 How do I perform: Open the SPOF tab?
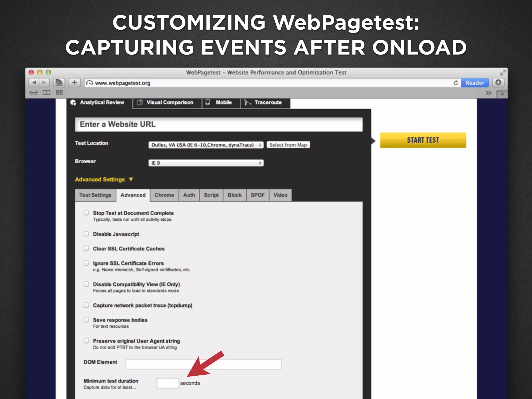click(x=258, y=195)
